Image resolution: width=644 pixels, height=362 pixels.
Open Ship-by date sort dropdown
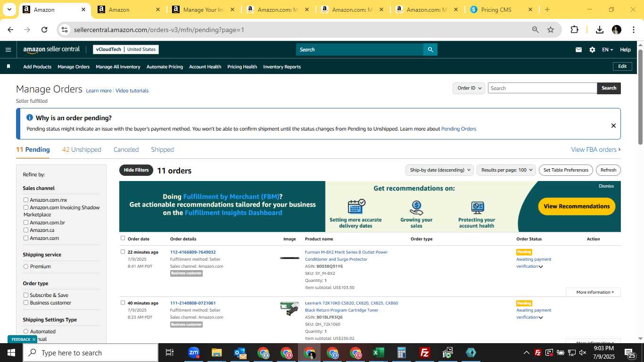click(439, 170)
